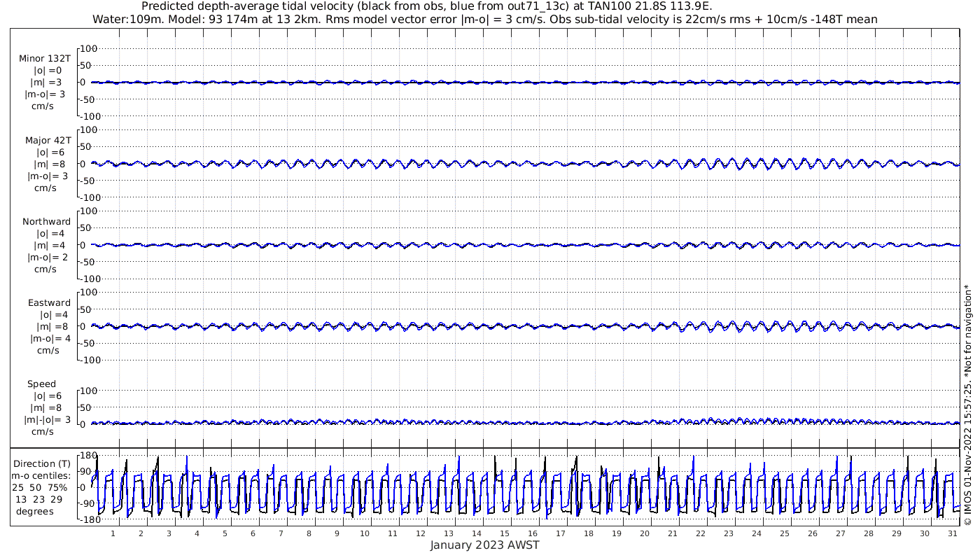Click the 'Eastward' panel label
Viewport: 980px width, 560px height.
click(x=49, y=303)
